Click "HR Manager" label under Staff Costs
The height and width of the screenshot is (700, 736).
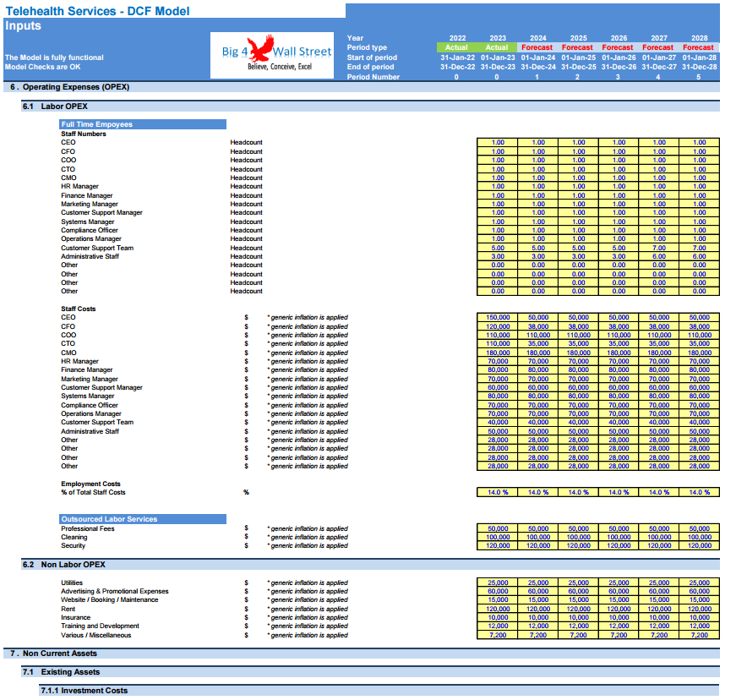[x=79, y=362]
